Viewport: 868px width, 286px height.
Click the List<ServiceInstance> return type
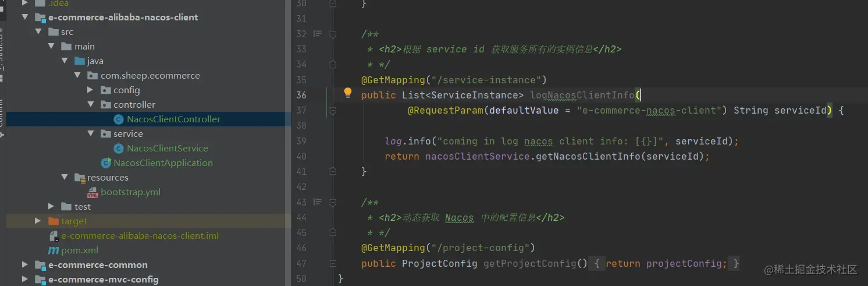coord(463,95)
